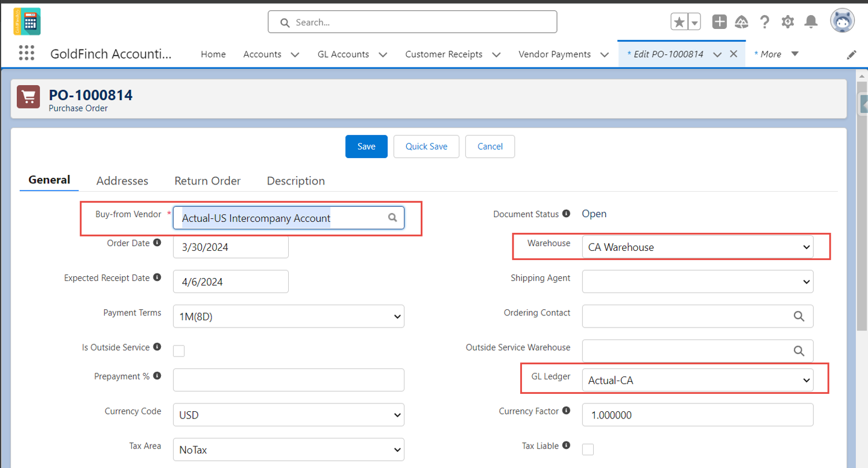Open the Currency Code dropdown

click(288, 414)
